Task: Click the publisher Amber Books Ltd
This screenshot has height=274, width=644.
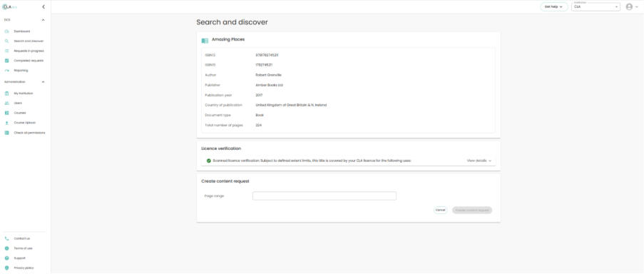Action: 270,85
